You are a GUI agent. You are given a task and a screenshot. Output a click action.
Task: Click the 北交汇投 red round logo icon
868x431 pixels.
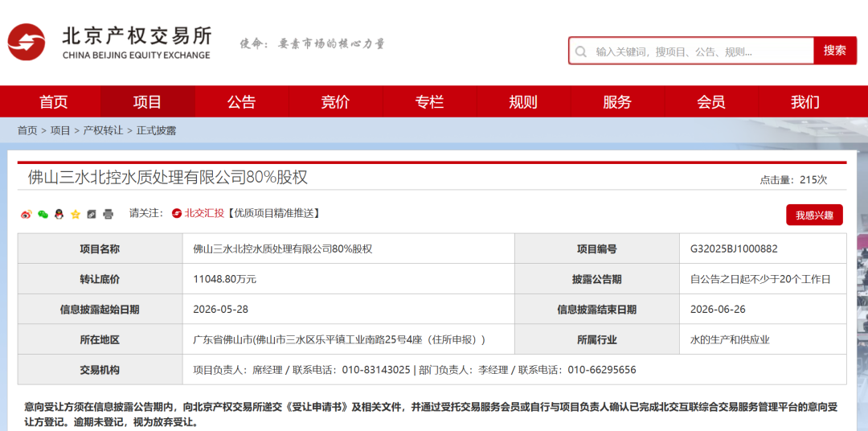click(x=177, y=213)
